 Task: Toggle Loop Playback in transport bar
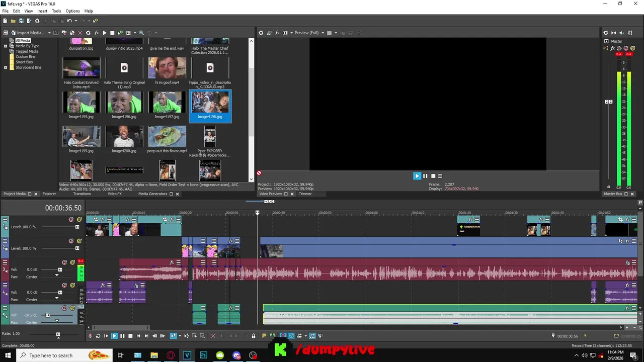(98, 336)
